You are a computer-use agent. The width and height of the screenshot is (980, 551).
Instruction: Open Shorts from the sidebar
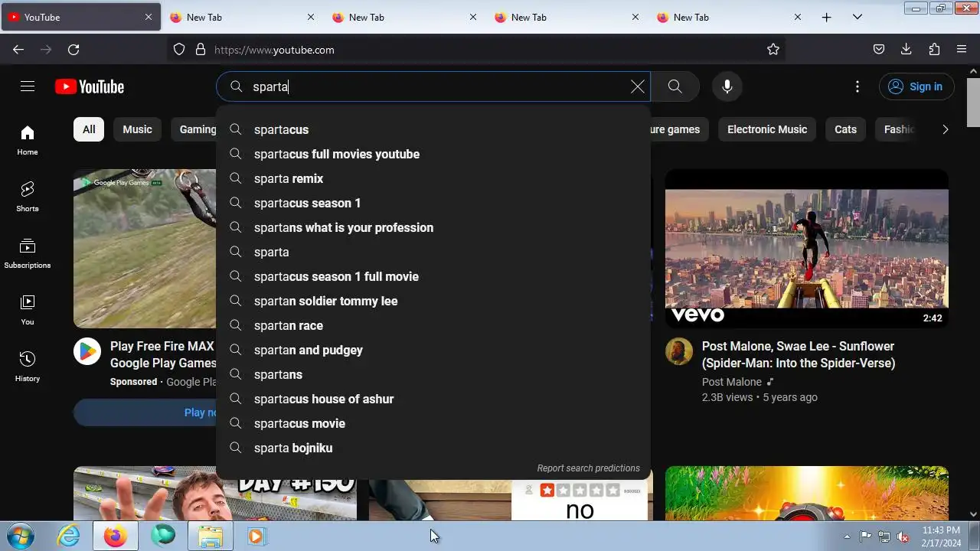point(28,197)
